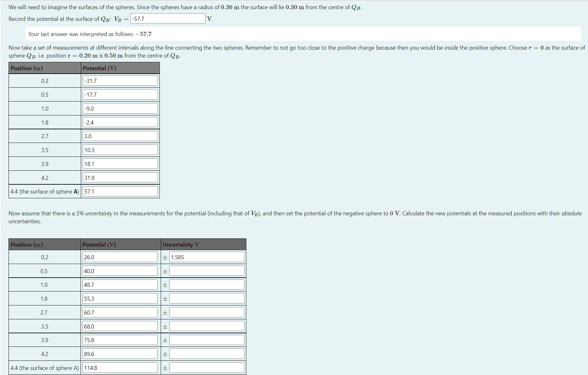
Task: Click the sphere A label beside 114.8
Action: [x=45, y=368]
